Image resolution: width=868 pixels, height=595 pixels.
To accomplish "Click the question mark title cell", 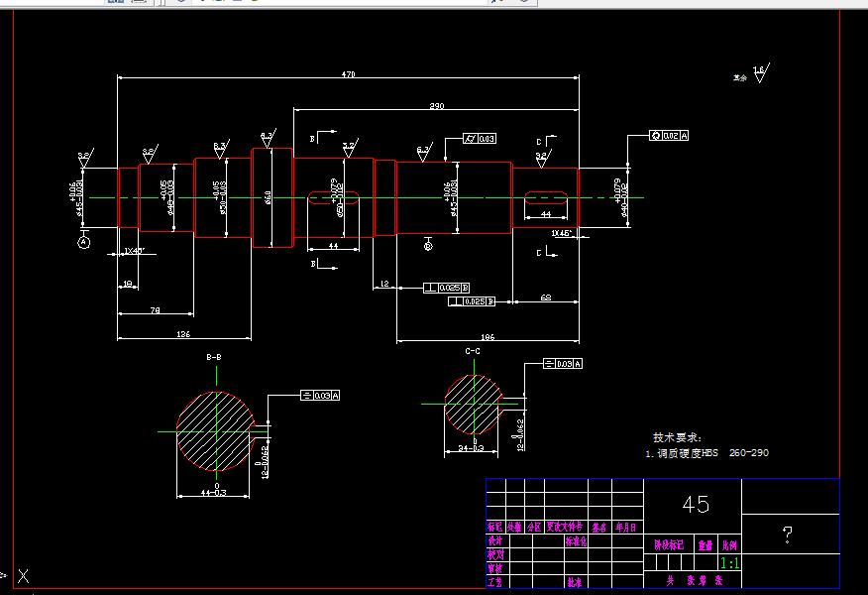I will tap(788, 535).
